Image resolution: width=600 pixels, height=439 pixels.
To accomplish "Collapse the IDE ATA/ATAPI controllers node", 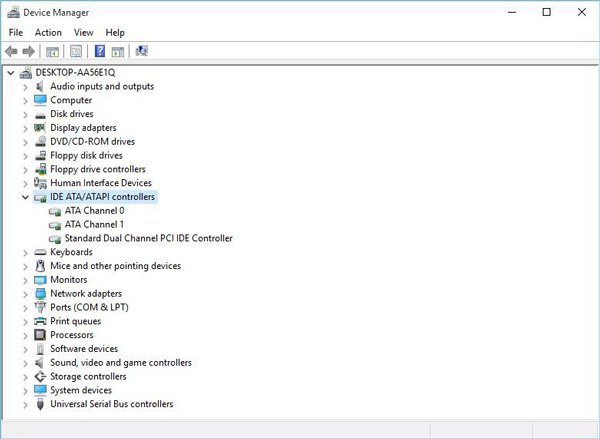I will point(25,197).
